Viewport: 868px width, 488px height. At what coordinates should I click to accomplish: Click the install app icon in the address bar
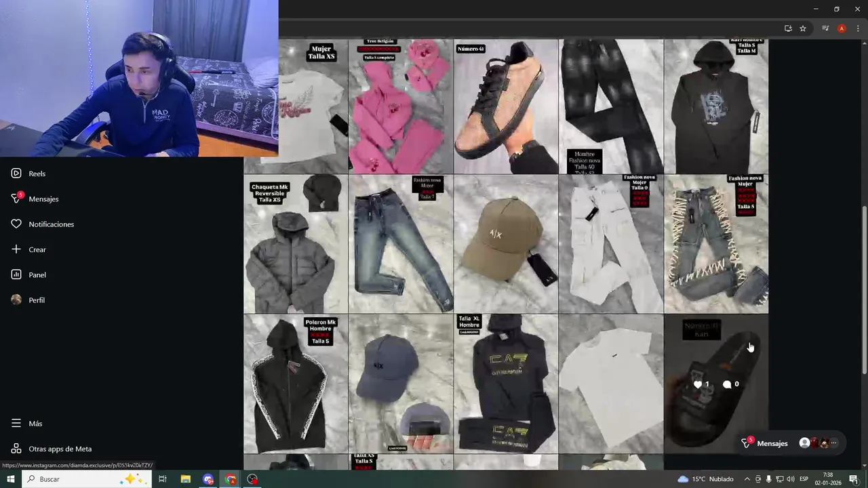[x=788, y=28]
